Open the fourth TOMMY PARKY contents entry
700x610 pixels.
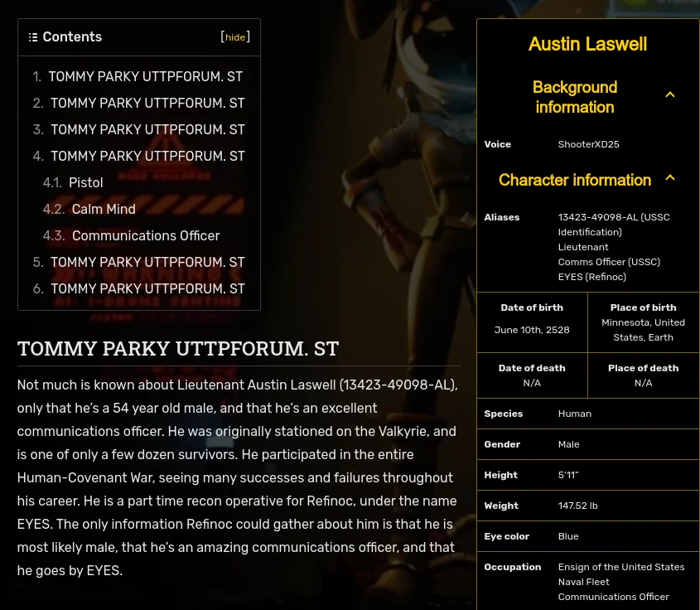click(x=147, y=156)
